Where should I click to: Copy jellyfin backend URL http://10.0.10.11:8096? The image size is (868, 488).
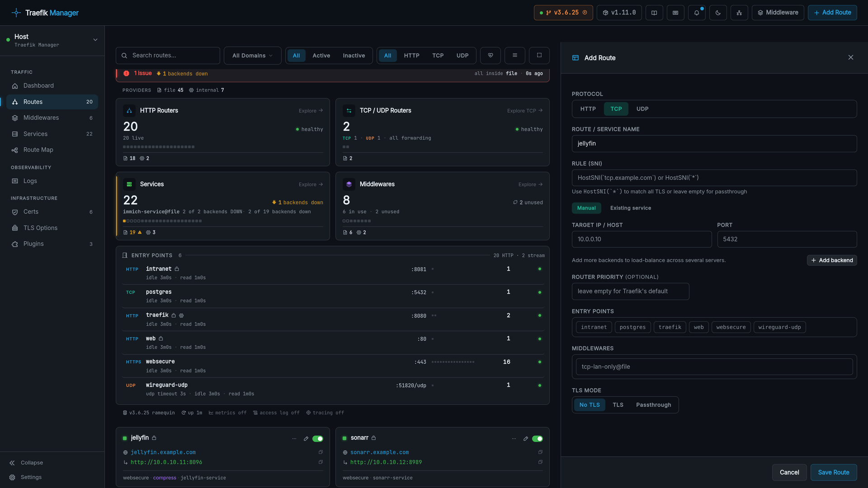click(x=321, y=462)
